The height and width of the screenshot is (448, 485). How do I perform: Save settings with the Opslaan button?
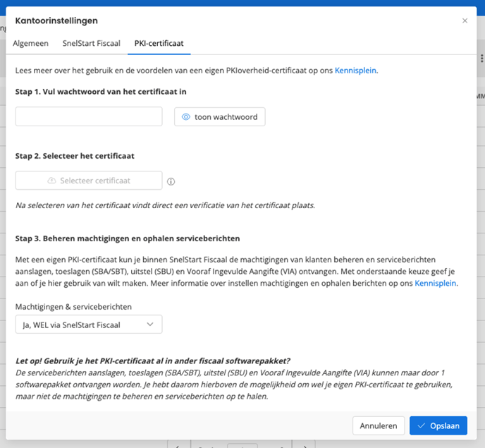[438, 425]
